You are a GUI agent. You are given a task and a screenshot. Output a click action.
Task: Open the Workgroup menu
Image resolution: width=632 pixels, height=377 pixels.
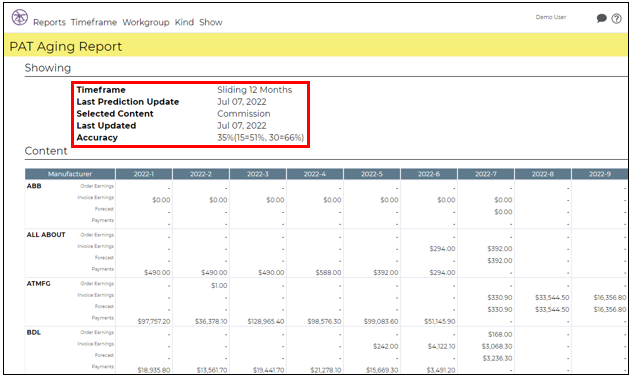146,22
